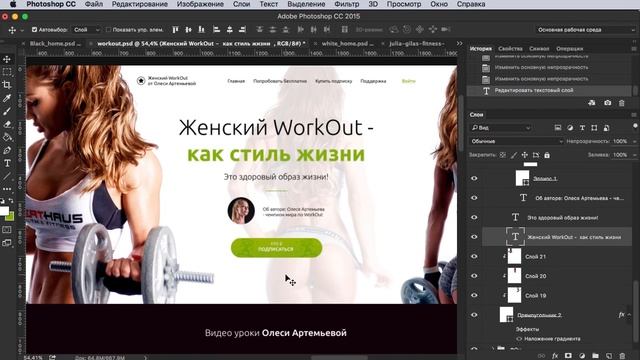Lock all with the padlock icon
The image size is (640, 360).
[x=547, y=155]
